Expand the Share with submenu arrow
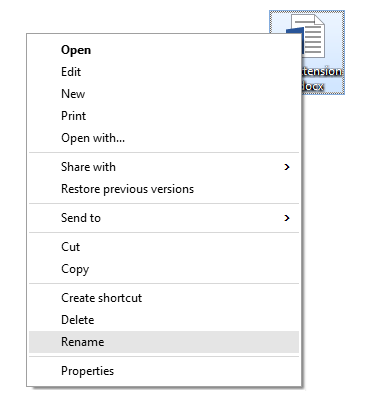This screenshot has height=419, width=371. click(x=287, y=167)
